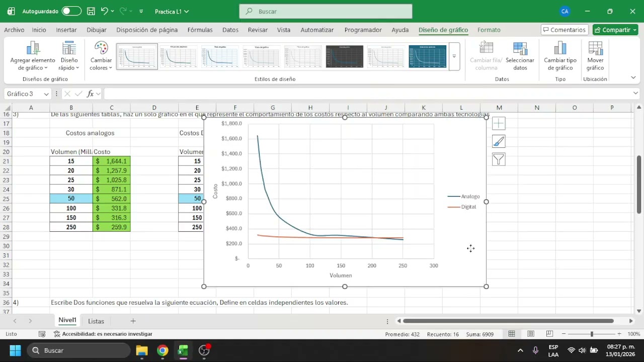Collapse the ribbon with chevron
Viewport: 644px width, 362px height.
(x=633, y=77)
